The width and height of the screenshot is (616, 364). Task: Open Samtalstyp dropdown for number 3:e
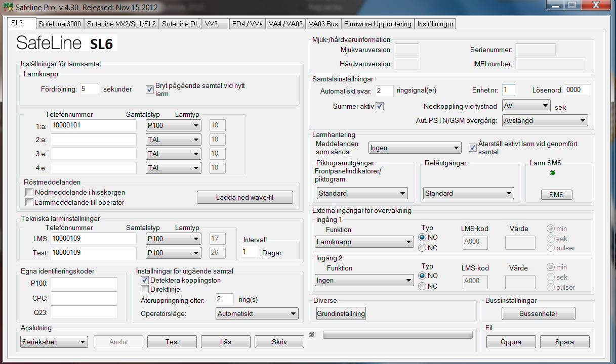[173, 154]
